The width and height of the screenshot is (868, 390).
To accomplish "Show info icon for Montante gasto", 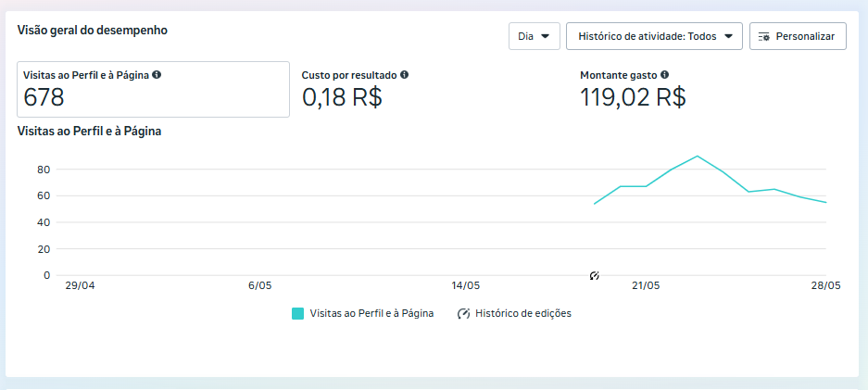I will 665,75.
